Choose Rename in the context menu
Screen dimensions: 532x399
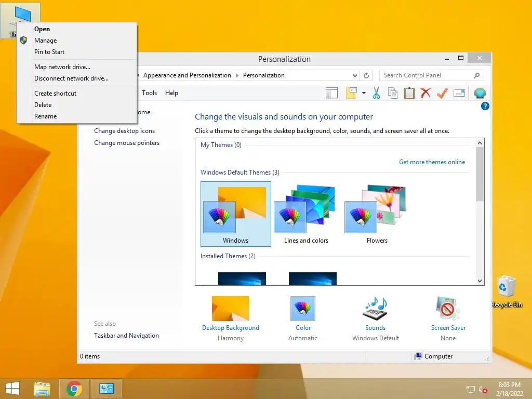click(77, 116)
